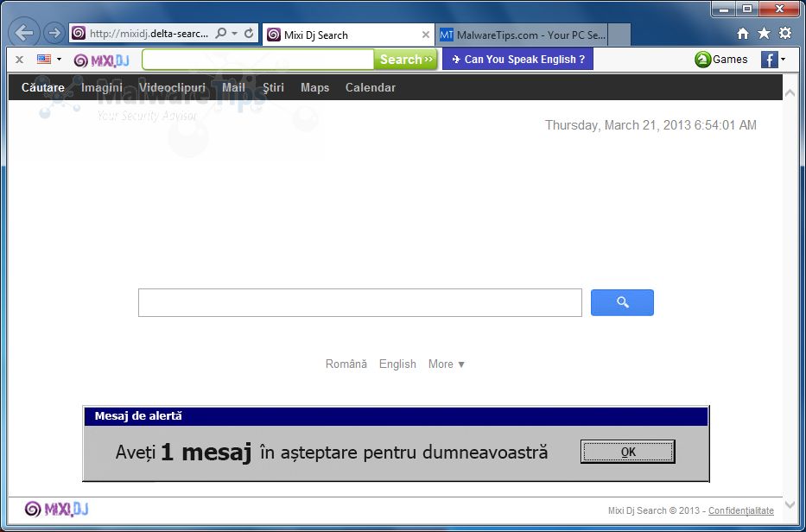806x532 pixels.
Task: Open browser Tools with the gear icon
Action: point(784,31)
